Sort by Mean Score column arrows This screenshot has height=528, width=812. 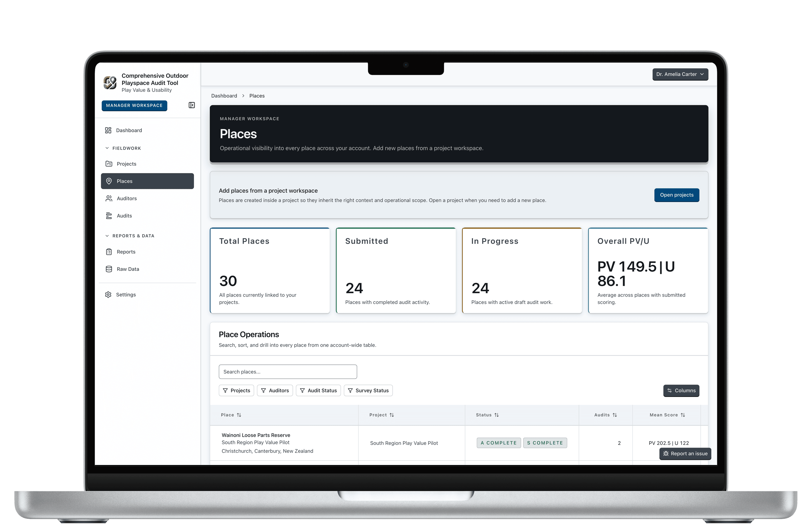pos(683,415)
